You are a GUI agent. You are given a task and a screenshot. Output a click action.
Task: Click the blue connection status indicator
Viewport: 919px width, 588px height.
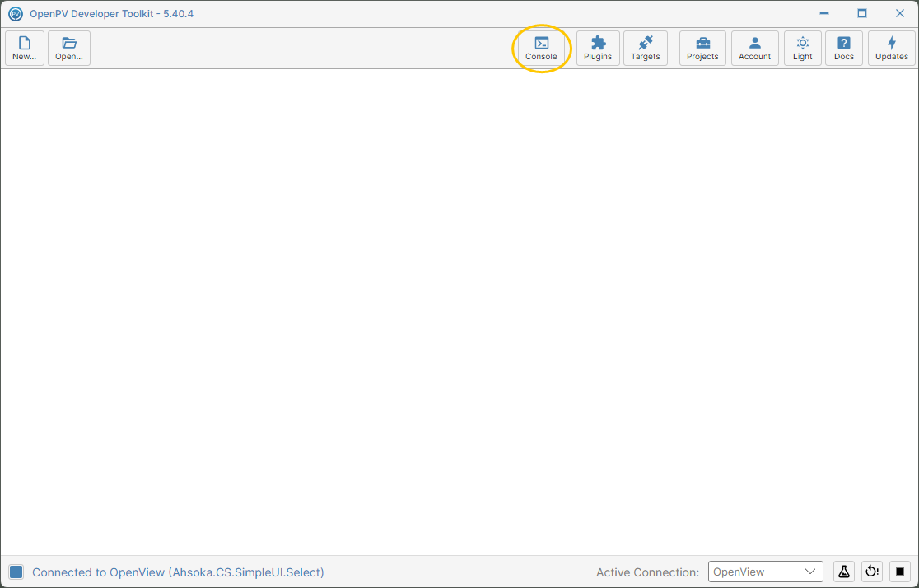click(x=16, y=572)
